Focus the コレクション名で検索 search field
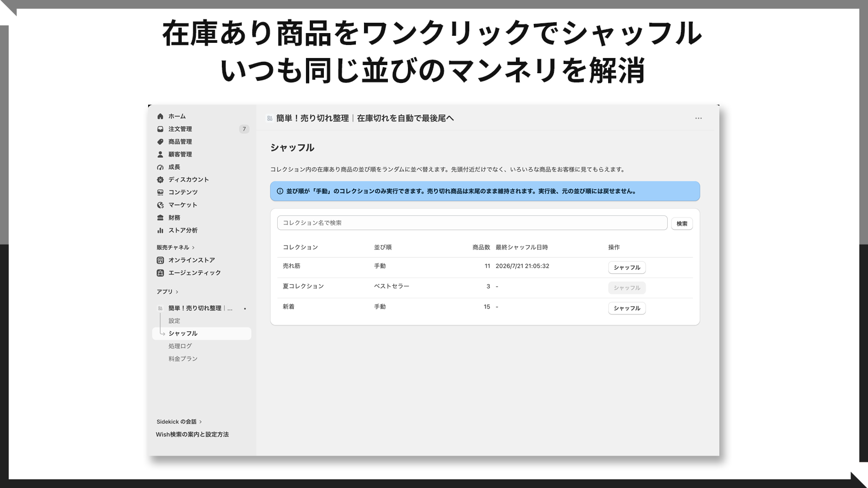 [472, 223]
